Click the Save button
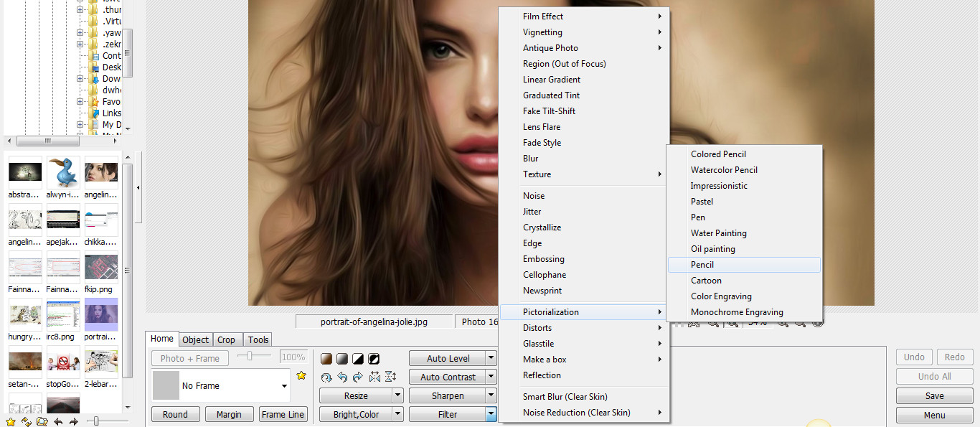Screen dimensions: 980x427 [x=934, y=395]
